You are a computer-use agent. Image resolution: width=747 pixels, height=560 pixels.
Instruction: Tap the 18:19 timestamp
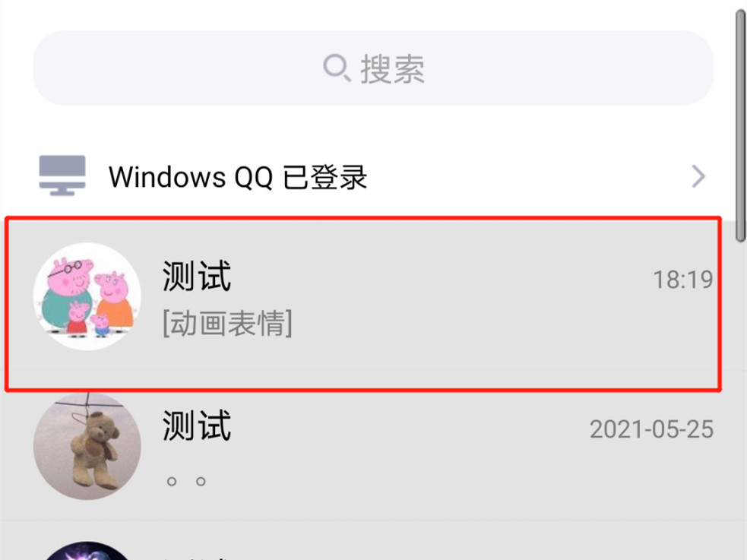(x=682, y=280)
